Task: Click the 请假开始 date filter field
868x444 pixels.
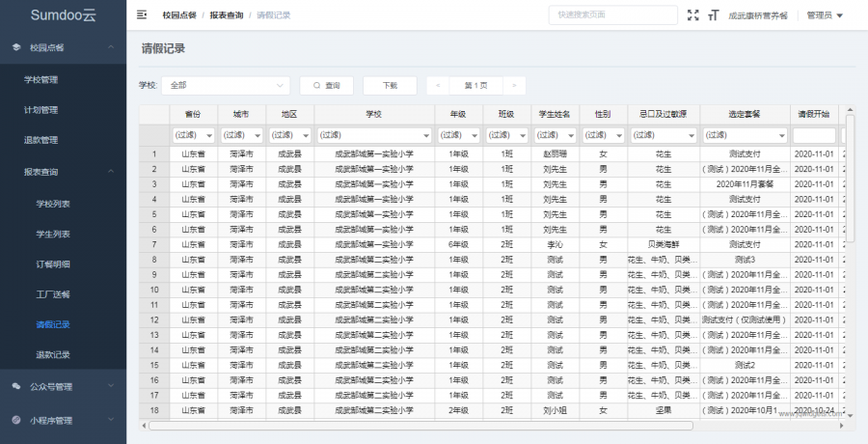Action: coord(814,135)
